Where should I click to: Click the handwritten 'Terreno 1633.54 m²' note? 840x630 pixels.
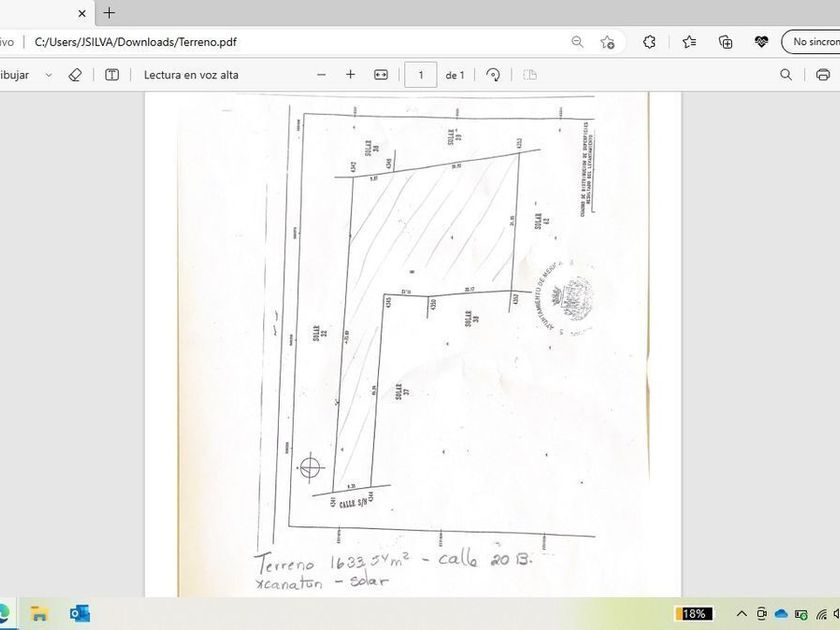(x=332, y=562)
